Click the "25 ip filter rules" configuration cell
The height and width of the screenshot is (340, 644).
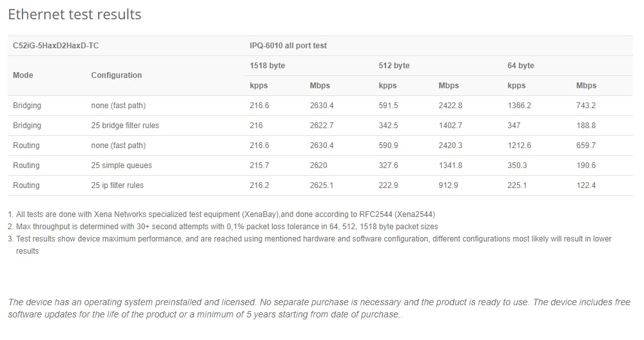pos(117,185)
